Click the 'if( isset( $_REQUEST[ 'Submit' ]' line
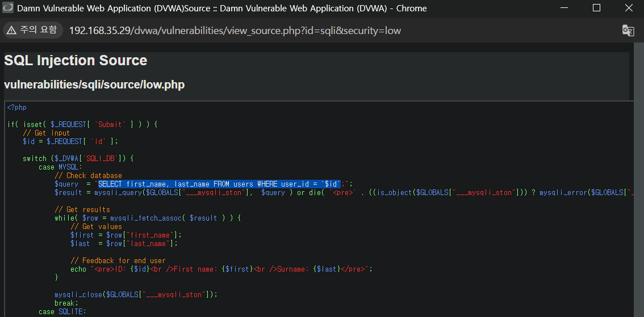Image resolution: width=644 pixels, height=317 pixels. pos(82,124)
